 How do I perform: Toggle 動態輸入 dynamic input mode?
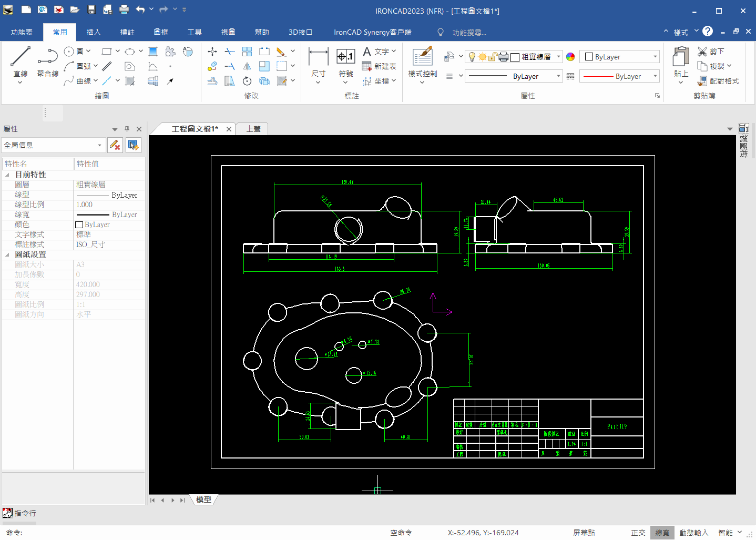click(693, 532)
